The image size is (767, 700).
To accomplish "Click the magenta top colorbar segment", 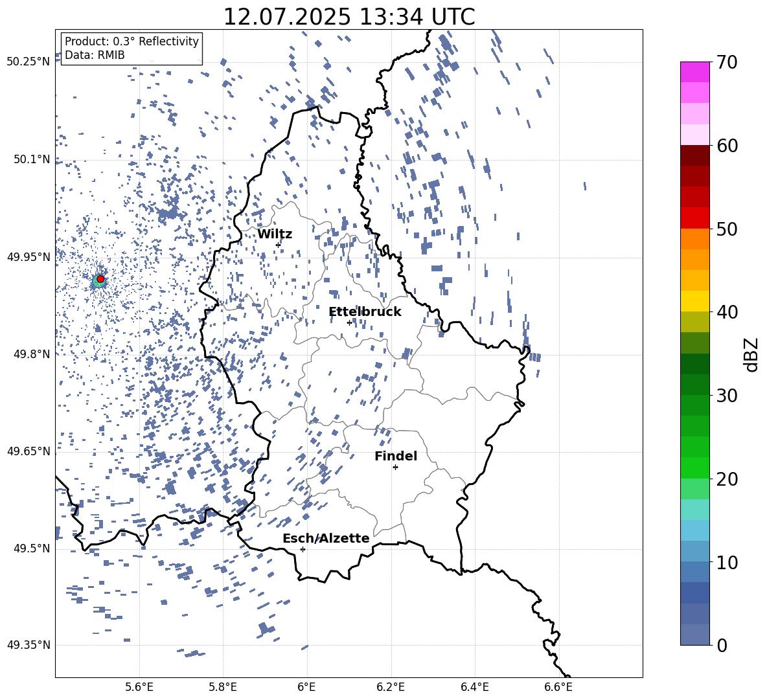I will point(695,73).
